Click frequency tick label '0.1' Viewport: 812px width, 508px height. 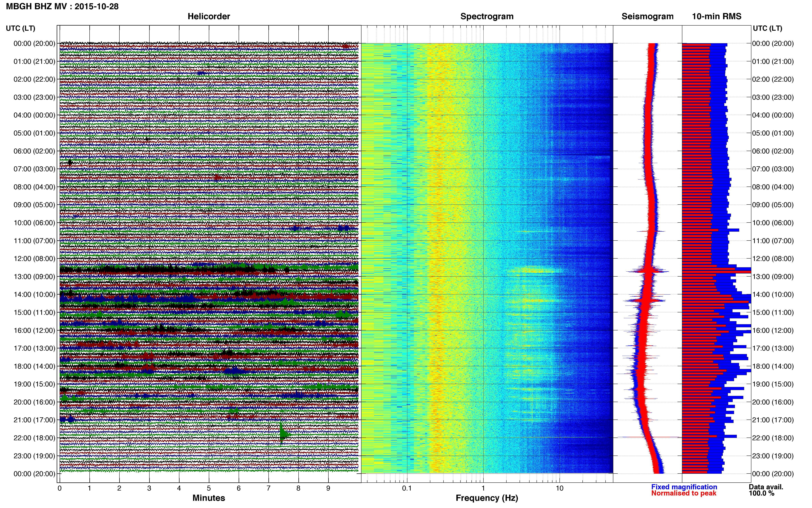[407, 488]
